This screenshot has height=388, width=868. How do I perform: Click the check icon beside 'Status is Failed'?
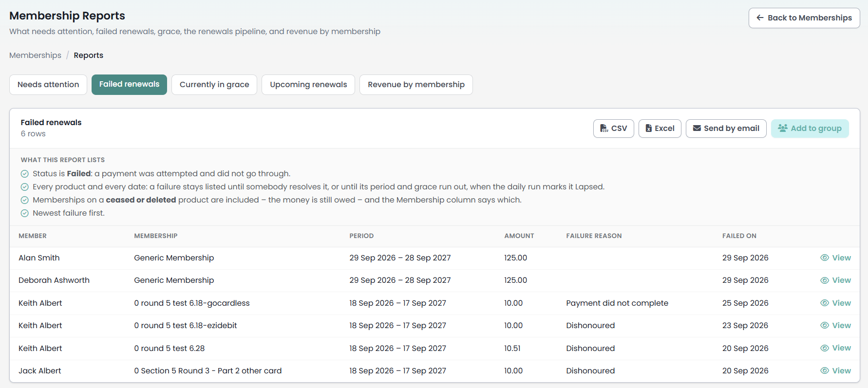click(25, 174)
